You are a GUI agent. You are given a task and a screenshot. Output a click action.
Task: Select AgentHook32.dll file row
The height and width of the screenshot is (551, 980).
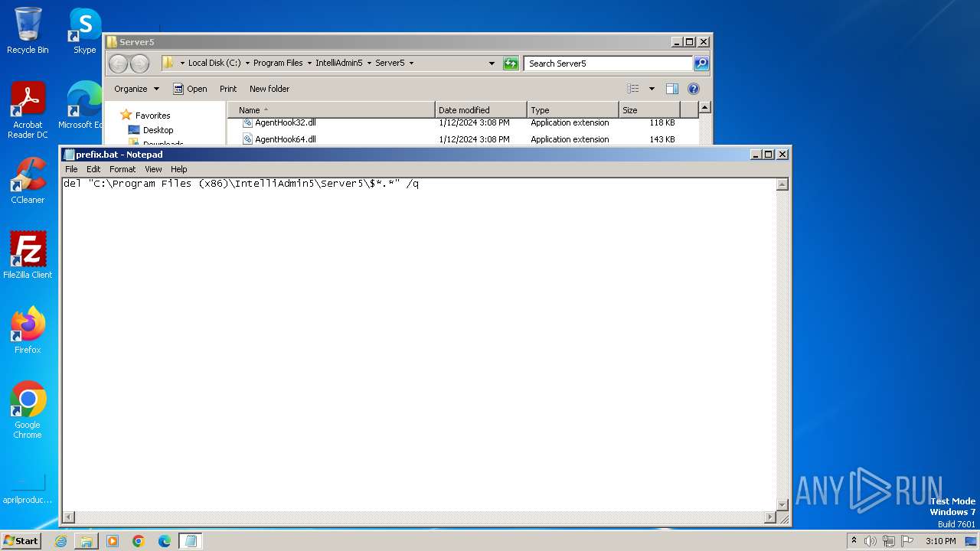(x=462, y=122)
